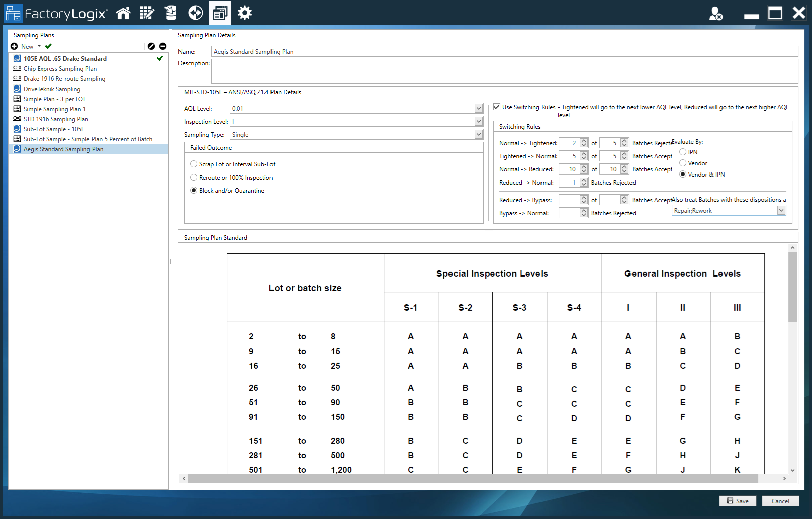Click the Normal -> Tightened first spinner
The width and height of the screenshot is (812, 519).
[584, 143]
